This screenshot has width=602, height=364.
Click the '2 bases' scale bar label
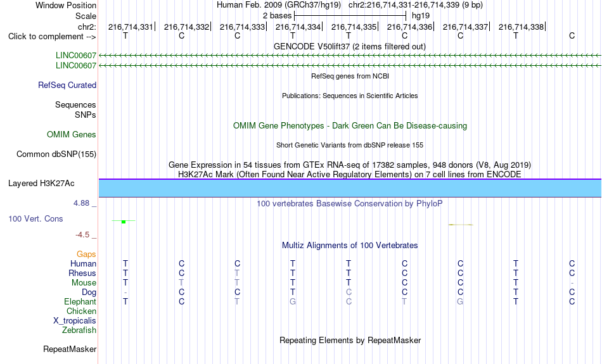pos(277,16)
